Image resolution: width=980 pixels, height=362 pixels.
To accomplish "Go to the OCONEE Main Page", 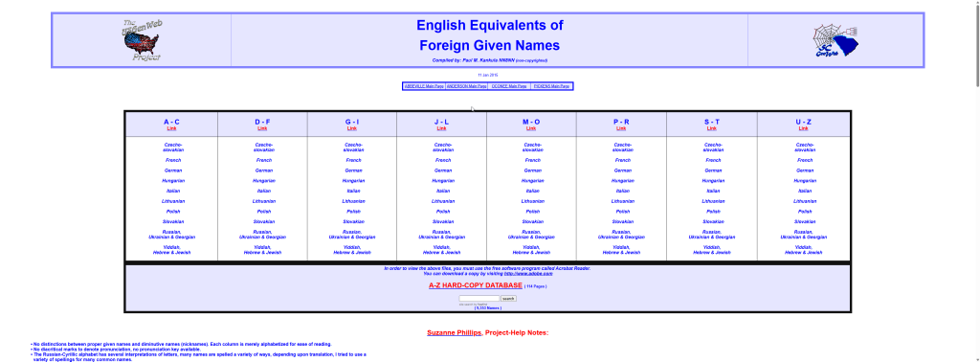I will [509, 85].
